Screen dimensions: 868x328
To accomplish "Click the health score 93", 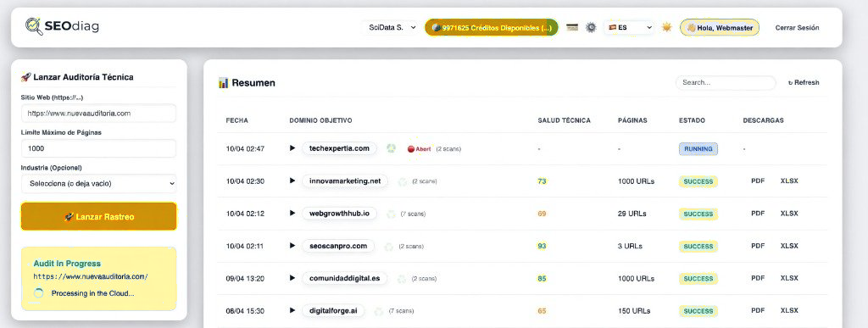I will point(542,246).
